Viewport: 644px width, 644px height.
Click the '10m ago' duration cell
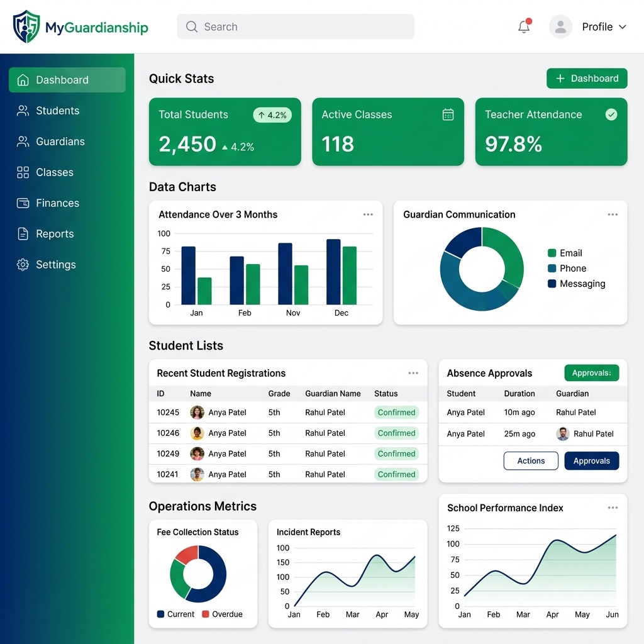pos(519,413)
